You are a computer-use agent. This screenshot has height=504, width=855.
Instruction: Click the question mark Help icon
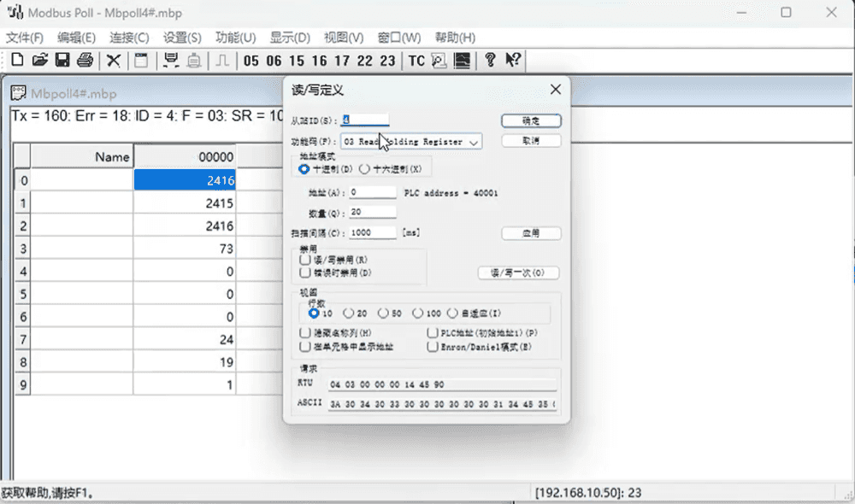click(x=490, y=61)
